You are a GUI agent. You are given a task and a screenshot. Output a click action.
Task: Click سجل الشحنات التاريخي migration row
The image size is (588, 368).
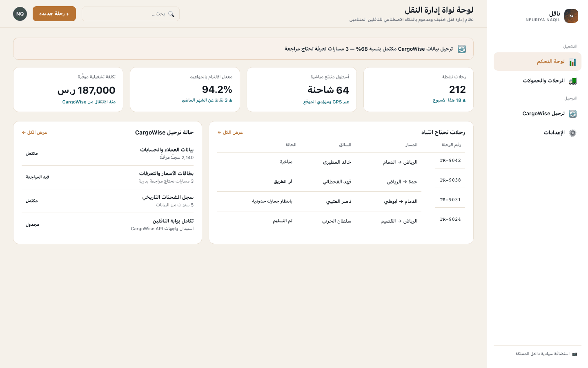coord(108,201)
